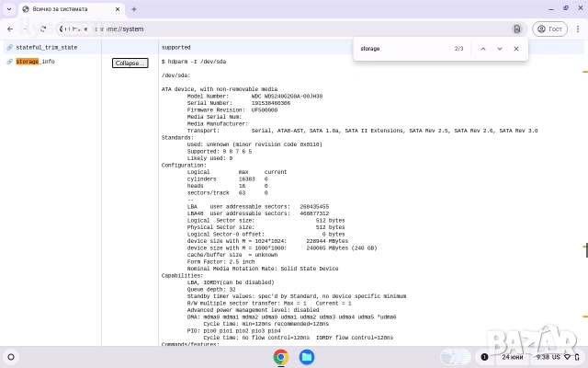Open the Гост profile button
Image resolution: width=588 pixels, height=368 pixels.
(549, 29)
